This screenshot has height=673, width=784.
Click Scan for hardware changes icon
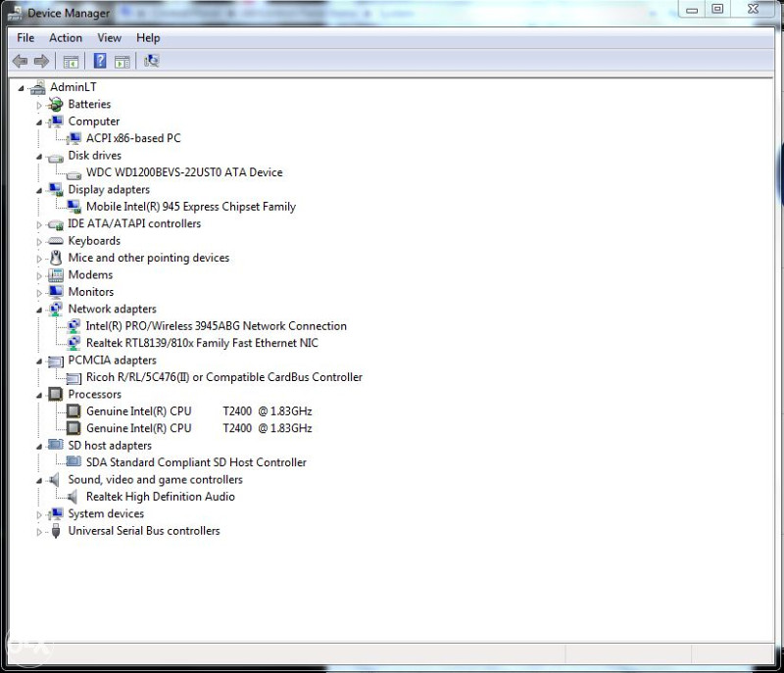point(151,61)
